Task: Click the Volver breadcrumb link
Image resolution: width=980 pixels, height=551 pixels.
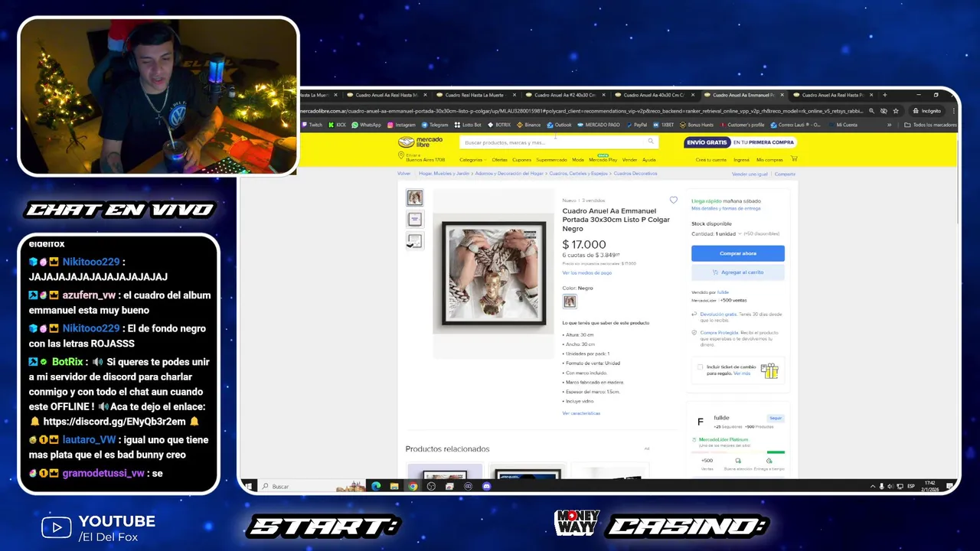Action: point(404,174)
